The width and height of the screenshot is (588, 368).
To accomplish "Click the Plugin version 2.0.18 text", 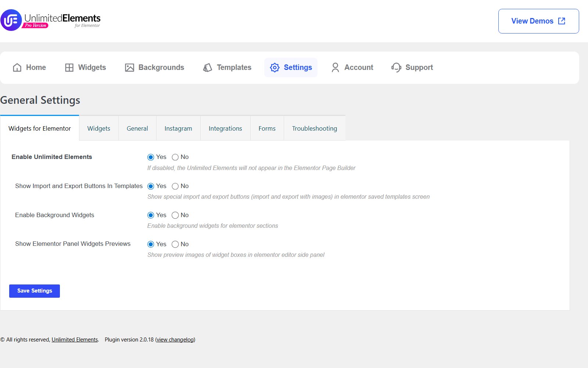I will [129, 340].
